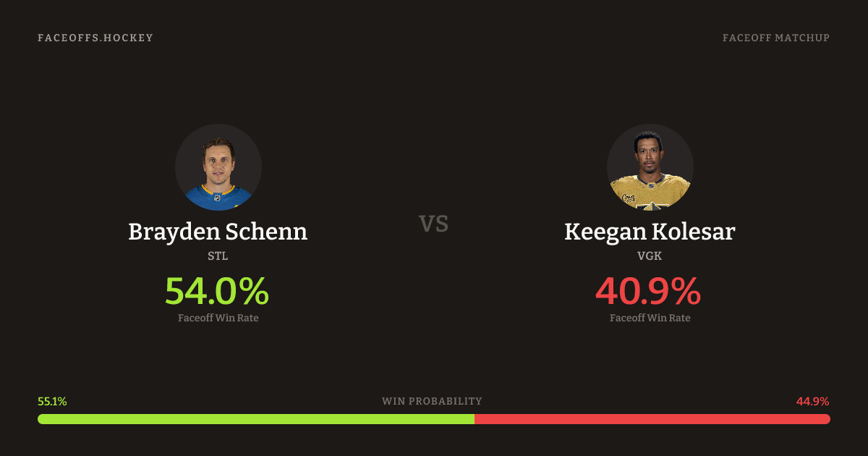The width and height of the screenshot is (868, 456).
Task: Click the Blues crest on Schenn's jersey
Action: point(217,198)
